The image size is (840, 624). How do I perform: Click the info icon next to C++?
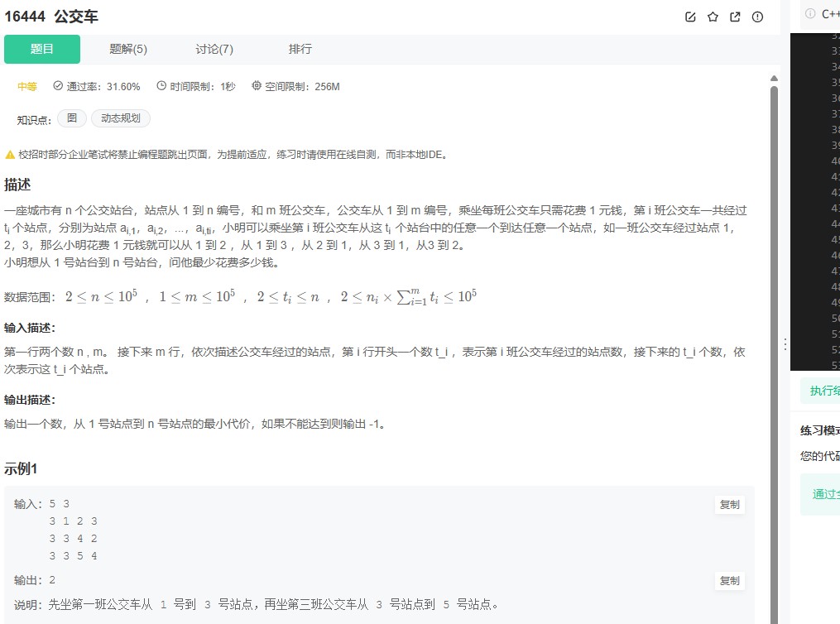(810, 13)
